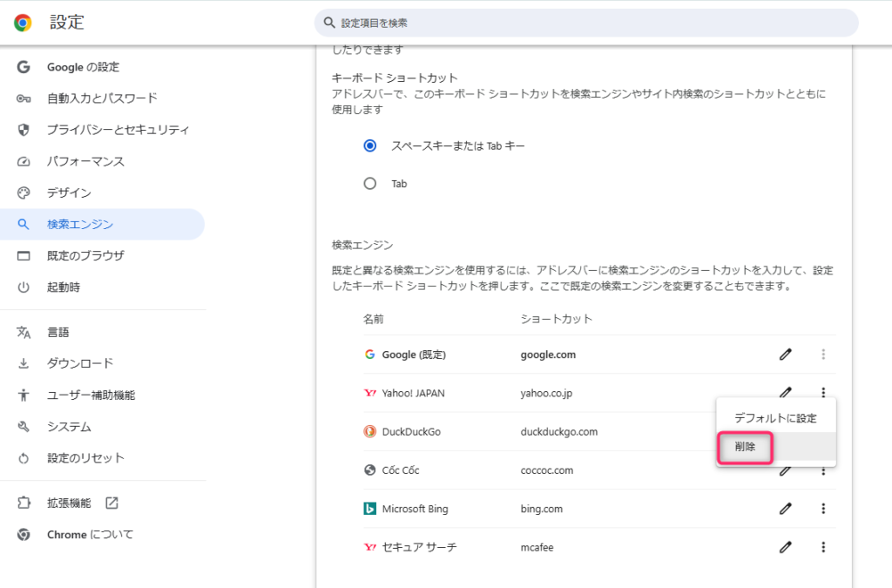The width and height of the screenshot is (892, 588).
Task: Edit the Microsoft Bing search engine entry
Action: (x=786, y=509)
